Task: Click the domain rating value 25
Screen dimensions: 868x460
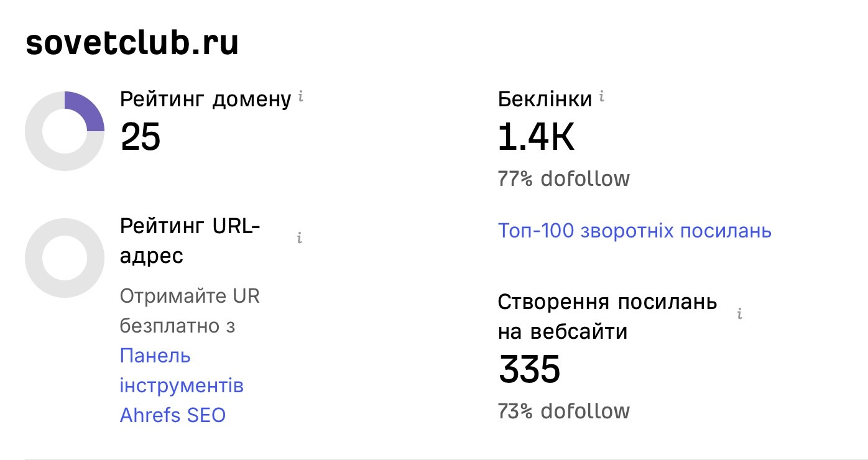Action: pyautogui.click(x=141, y=137)
